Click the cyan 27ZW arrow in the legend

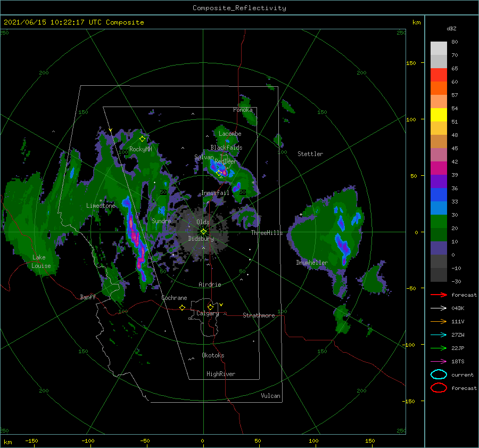pos(439,335)
